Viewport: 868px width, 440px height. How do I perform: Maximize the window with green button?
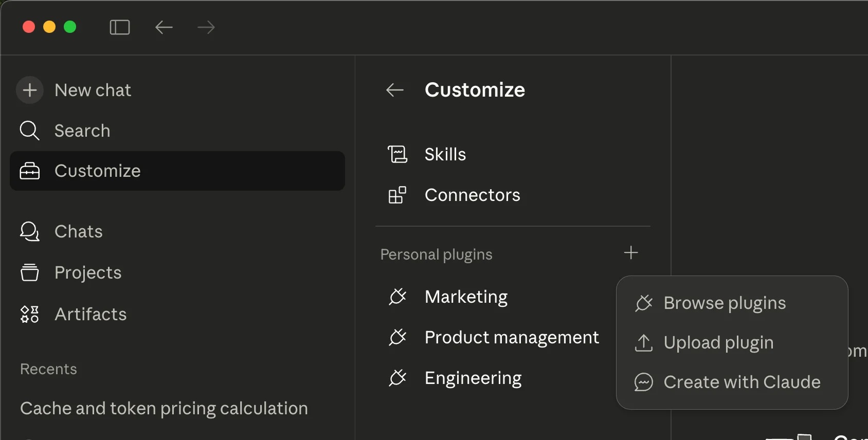click(x=70, y=27)
